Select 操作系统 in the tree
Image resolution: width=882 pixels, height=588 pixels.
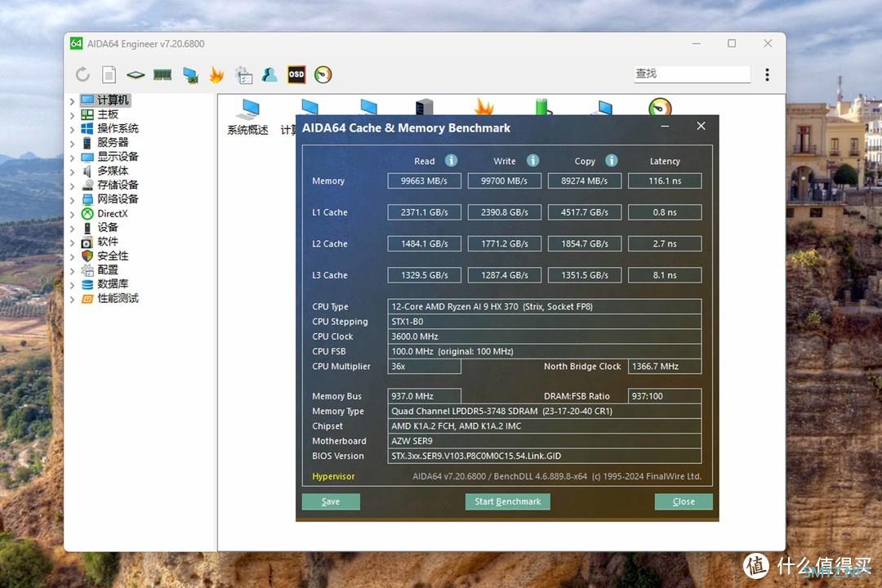pos(118,128)
